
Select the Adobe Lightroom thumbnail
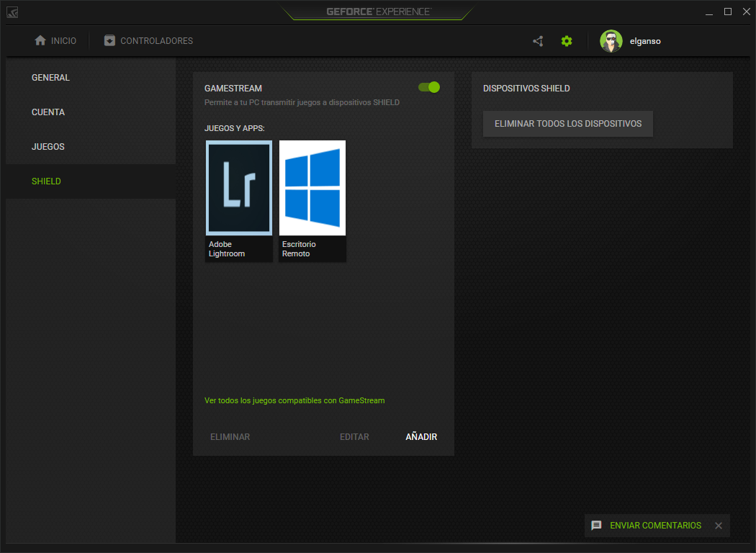(x=239, y=188)
